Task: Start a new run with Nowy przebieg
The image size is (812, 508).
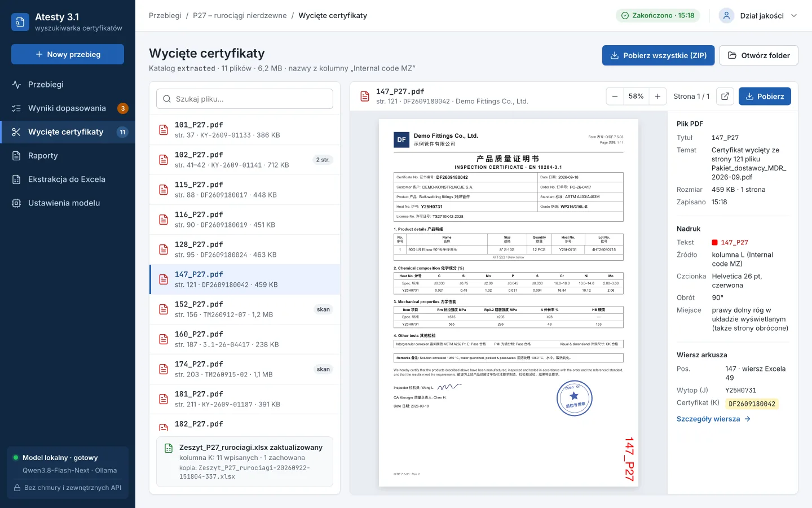Action: pos(68,54)
